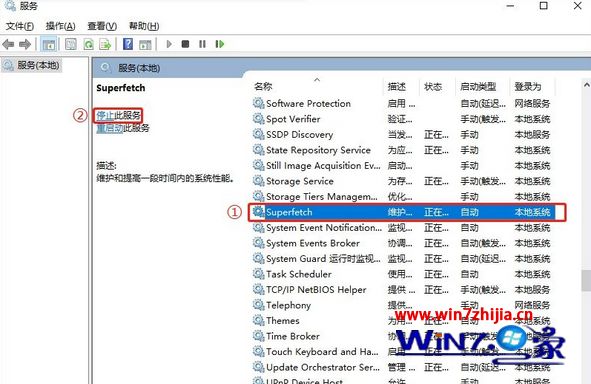This screenshot has width=591, height=384.
Task: Click the gear icon beside System Events Broker
Action: tap(258, 243)
